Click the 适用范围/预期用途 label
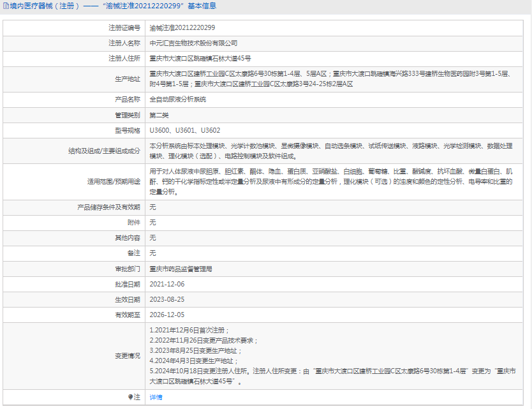532x409 pixels. point(114,182)
